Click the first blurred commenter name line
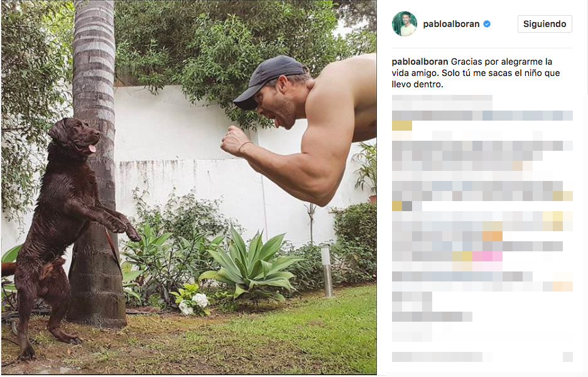 click(442, 101)
